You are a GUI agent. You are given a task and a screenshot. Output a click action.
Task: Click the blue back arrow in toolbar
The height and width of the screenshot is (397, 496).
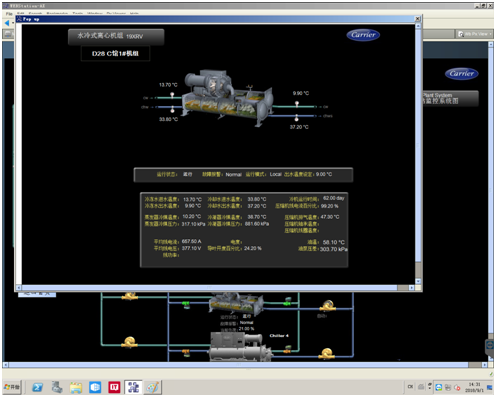[x=7, y=23]
